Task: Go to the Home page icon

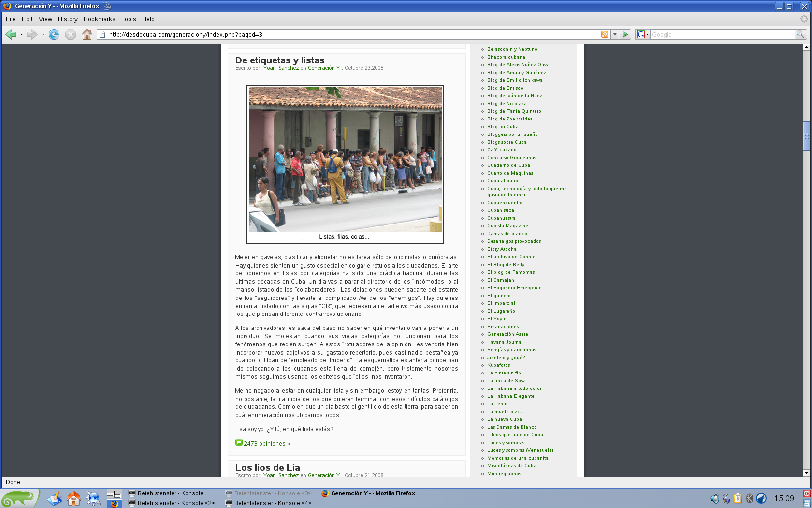Action: click(x=87, y=34)
